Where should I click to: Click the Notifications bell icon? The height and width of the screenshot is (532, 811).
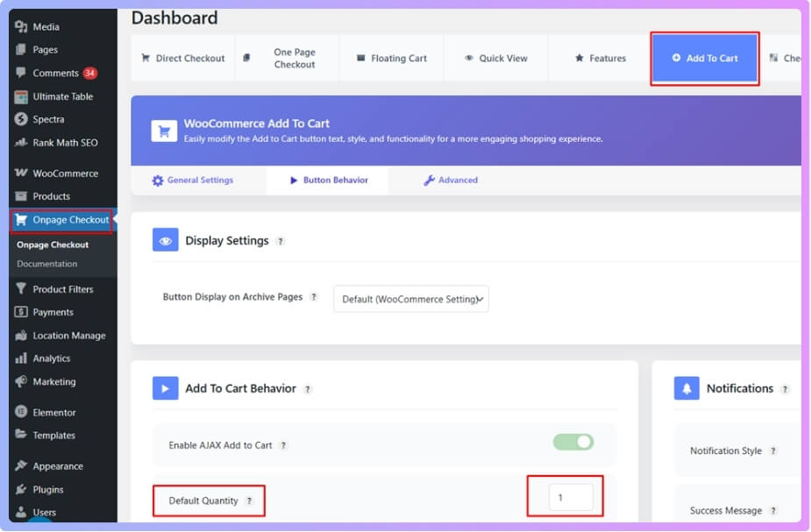[686, 388]
